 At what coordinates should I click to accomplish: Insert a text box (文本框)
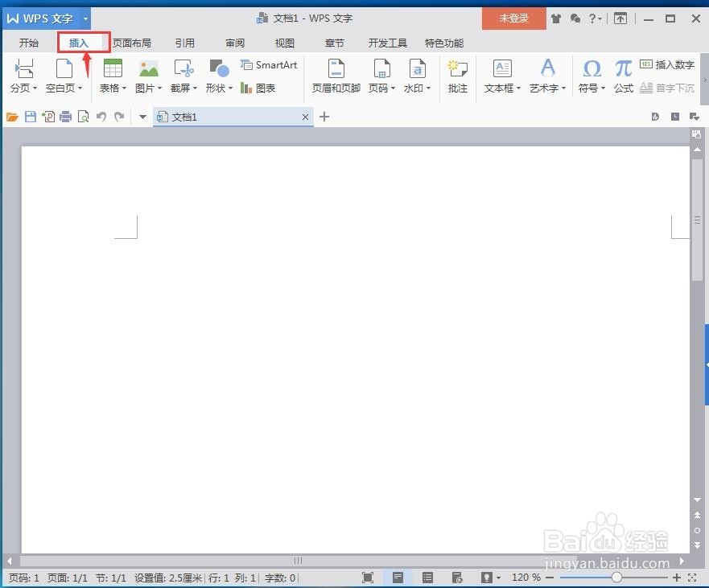(x=502, y=76)
